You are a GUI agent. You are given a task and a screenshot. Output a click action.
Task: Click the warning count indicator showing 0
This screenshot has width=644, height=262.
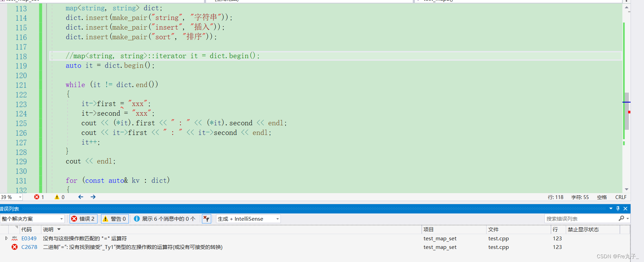point(60,197)
